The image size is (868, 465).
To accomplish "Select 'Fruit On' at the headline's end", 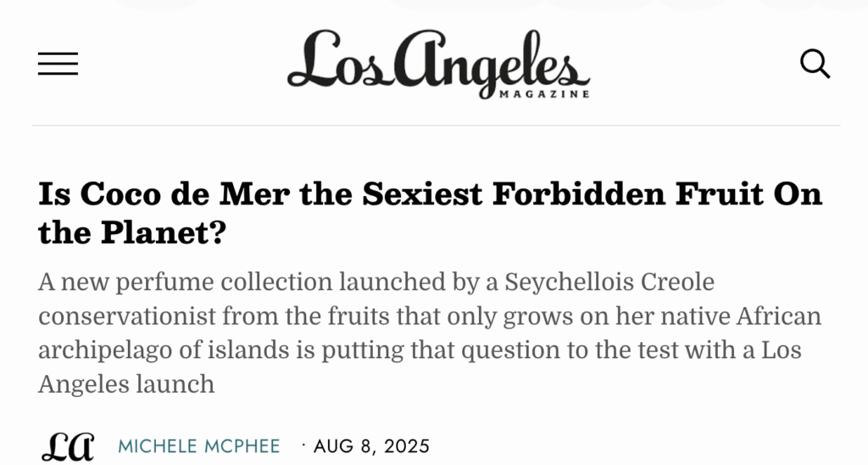I will [x=749, y=194].
